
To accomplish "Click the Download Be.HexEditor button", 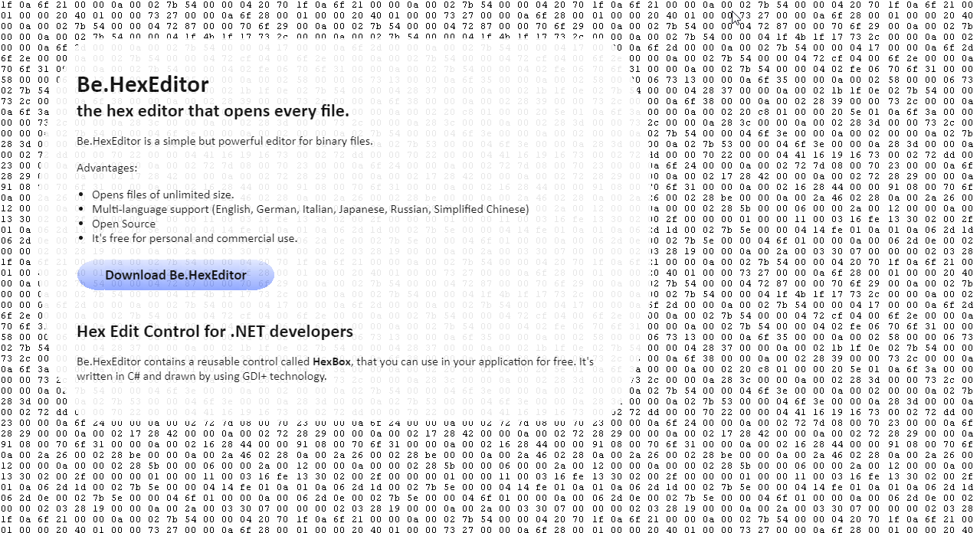I will click(175, 275).
